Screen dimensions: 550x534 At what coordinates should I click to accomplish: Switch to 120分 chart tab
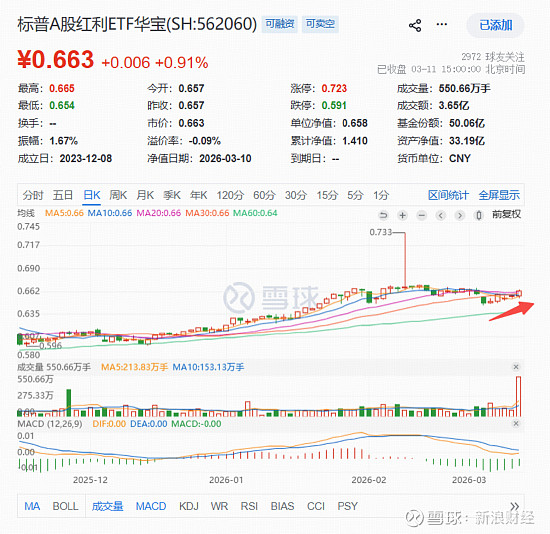tap(230, 195)
